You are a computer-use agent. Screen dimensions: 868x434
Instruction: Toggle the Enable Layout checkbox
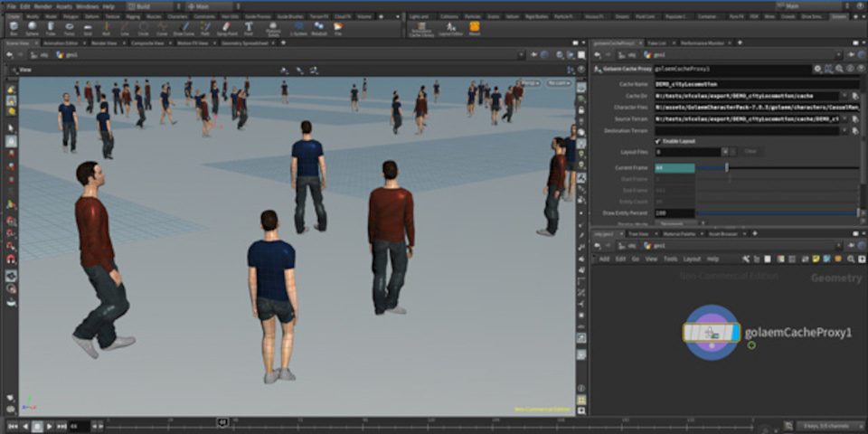657,141
